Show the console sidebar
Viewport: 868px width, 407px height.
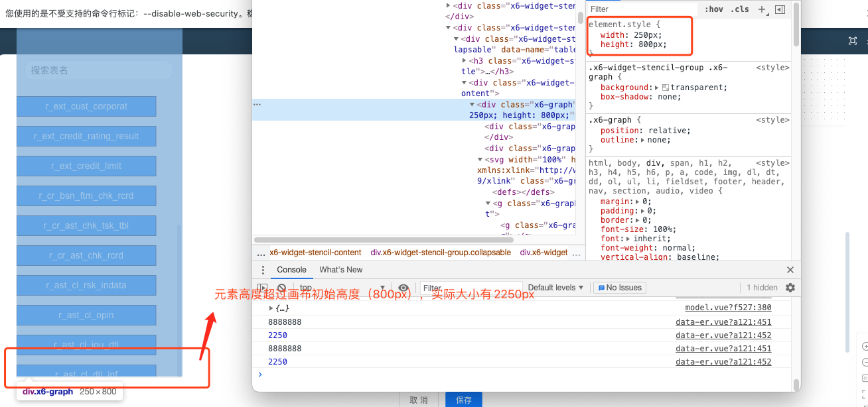point(262,288)
